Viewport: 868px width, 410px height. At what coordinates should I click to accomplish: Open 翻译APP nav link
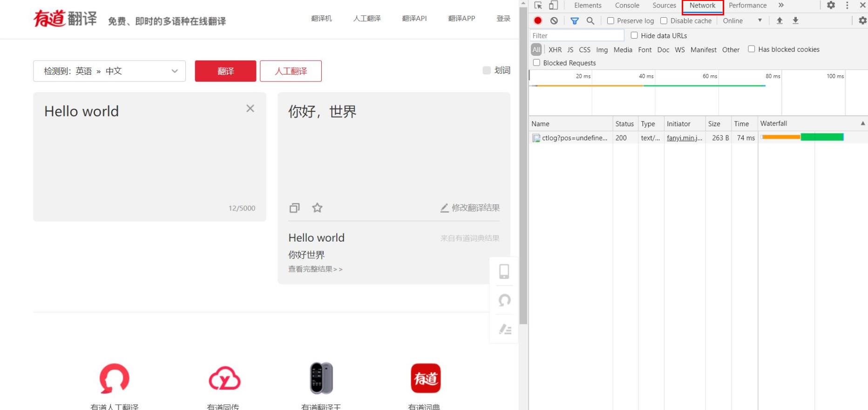point(461,19)
